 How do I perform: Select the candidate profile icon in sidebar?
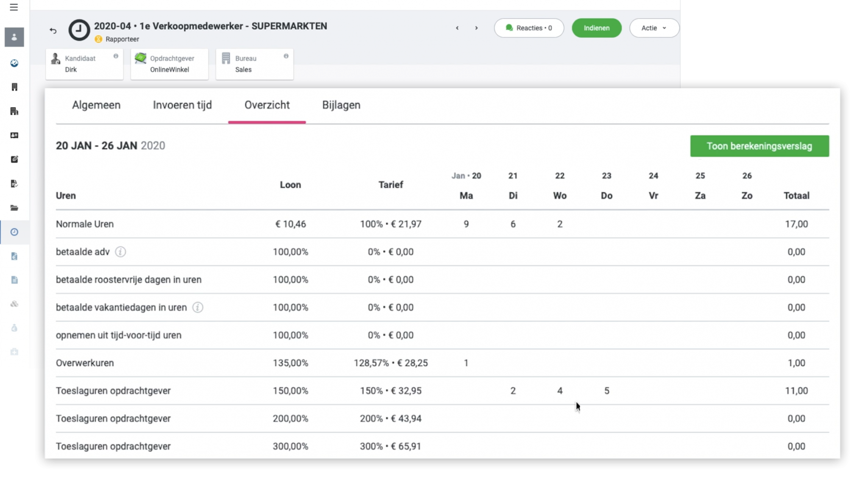(14, 37)
